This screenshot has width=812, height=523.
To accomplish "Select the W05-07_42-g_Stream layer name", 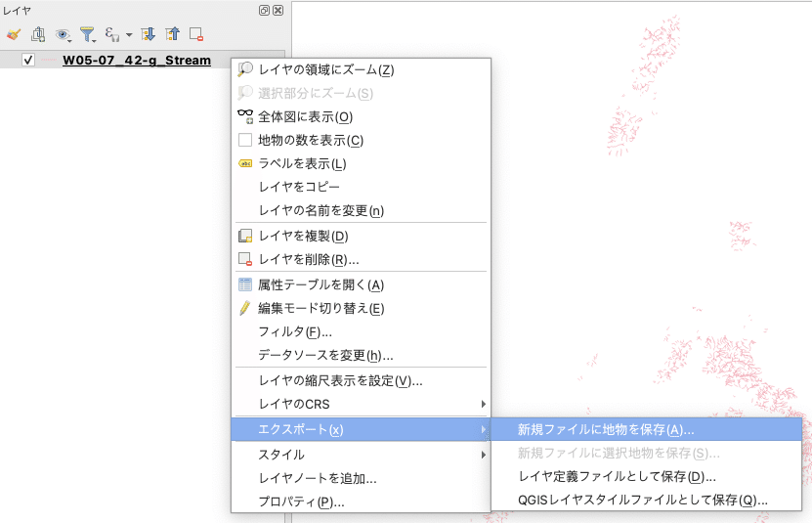I will pyautogui.click(x=137, y=61).
